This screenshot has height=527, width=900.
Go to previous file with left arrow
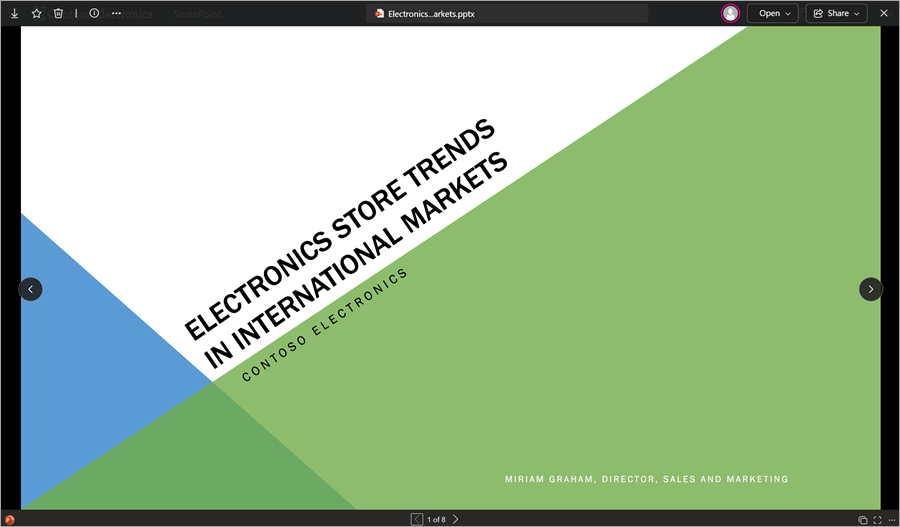pyautogui.click(x=30, y=289)
